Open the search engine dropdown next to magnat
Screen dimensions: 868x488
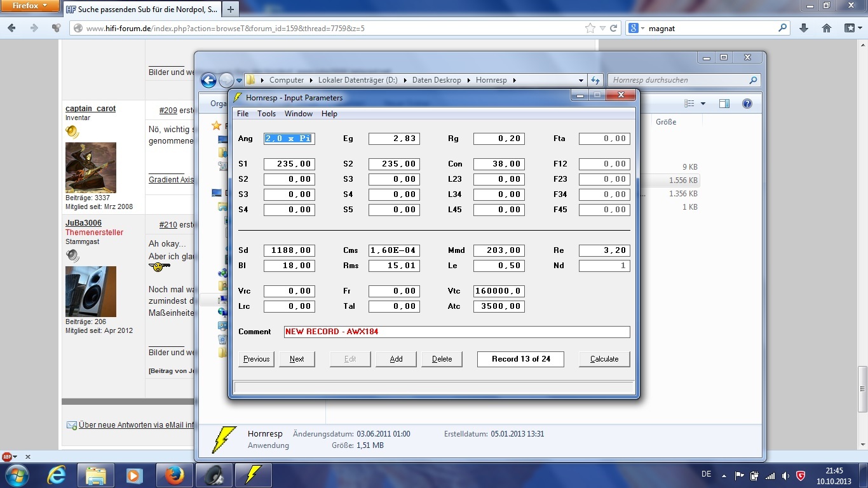pyautogui.click(x=636, y=28)
